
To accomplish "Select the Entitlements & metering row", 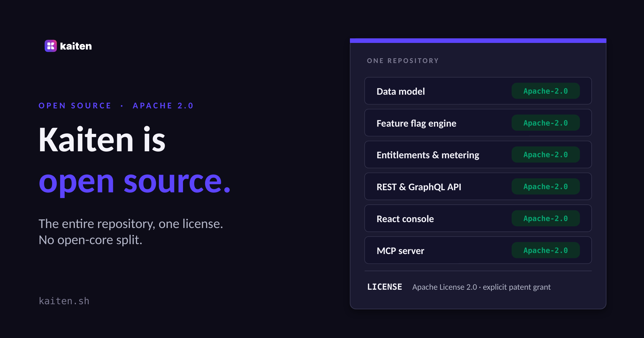I will [x=478, y=155].
